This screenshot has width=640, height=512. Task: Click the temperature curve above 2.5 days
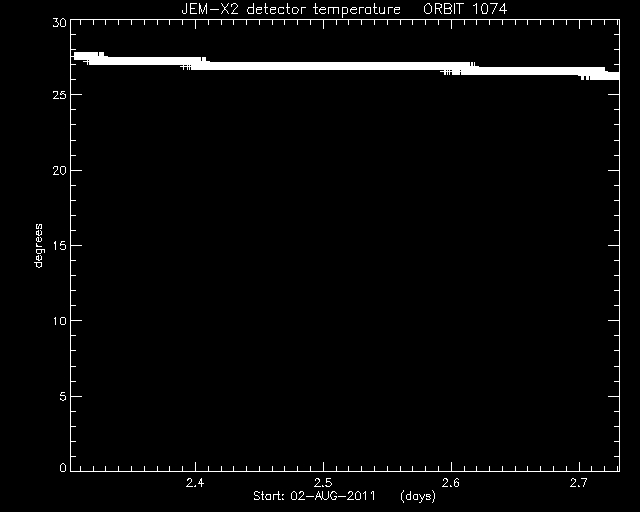(324, 66)
